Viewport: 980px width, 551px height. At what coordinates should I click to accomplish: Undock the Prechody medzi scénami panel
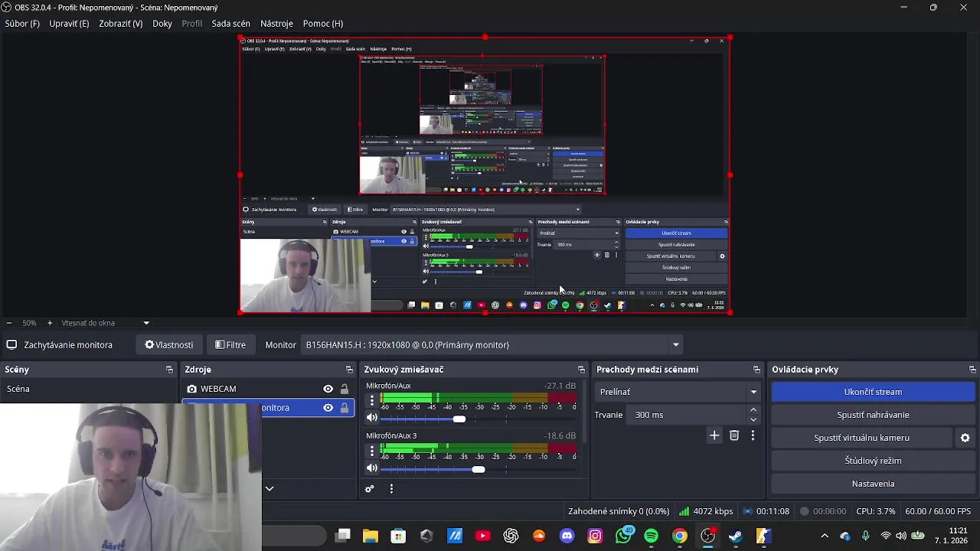click(756, 370)
